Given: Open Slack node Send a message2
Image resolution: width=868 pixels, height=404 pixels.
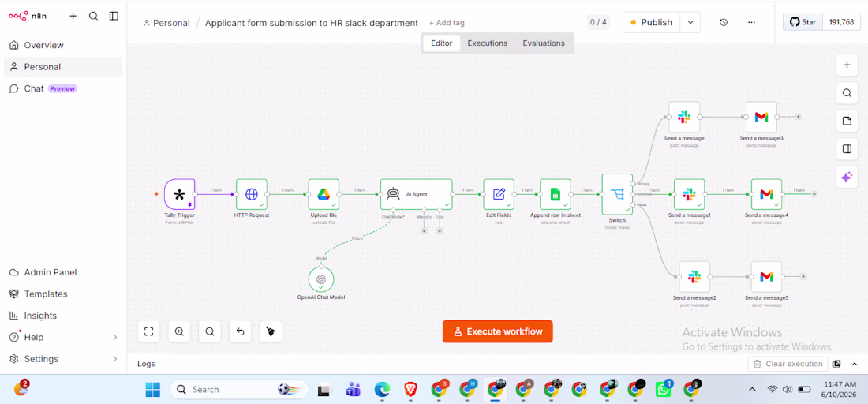Looking at the screenshot, I should click(694, 277).
